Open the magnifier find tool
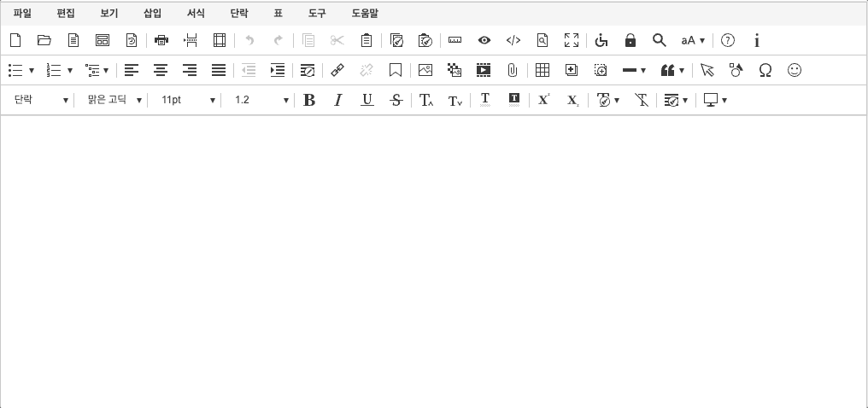The image size is (868, 408). pos(659,40)
